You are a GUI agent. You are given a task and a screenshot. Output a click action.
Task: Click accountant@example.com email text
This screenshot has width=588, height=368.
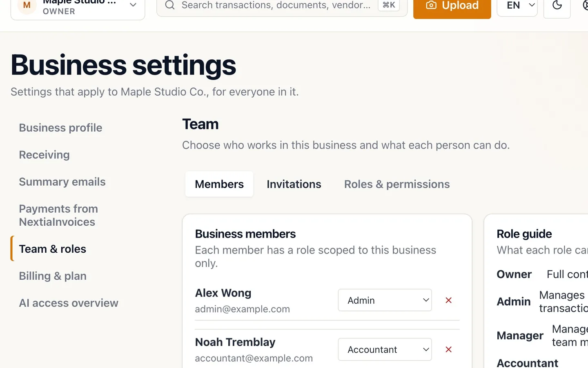coord(254,358)
